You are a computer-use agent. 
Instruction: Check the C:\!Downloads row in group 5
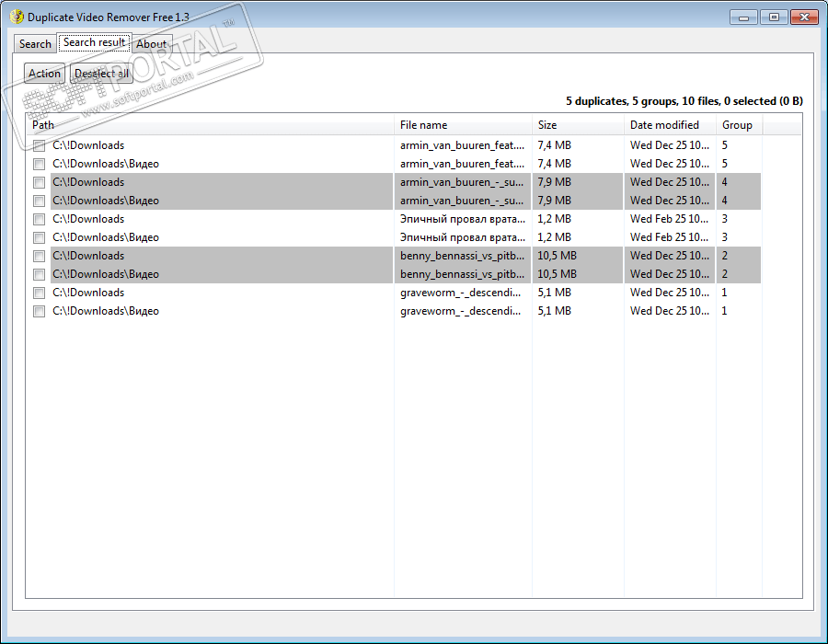(39, 145)
